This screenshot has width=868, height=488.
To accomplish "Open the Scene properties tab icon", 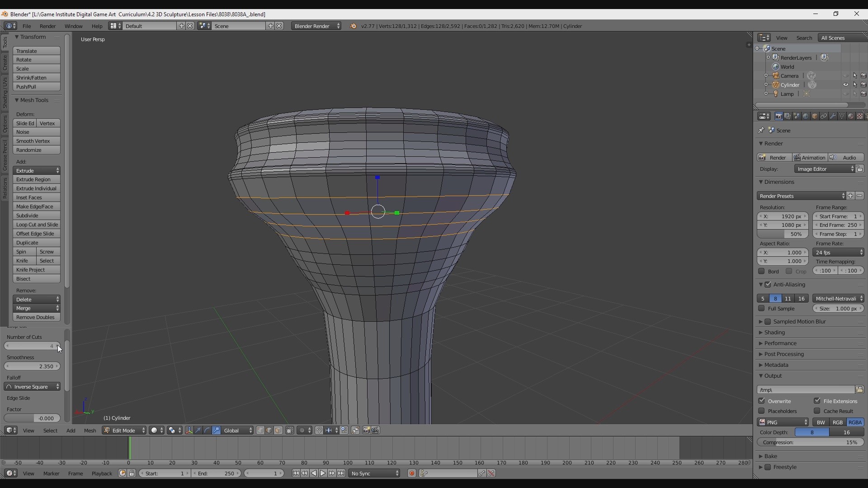I will click(x=797, y=116).
